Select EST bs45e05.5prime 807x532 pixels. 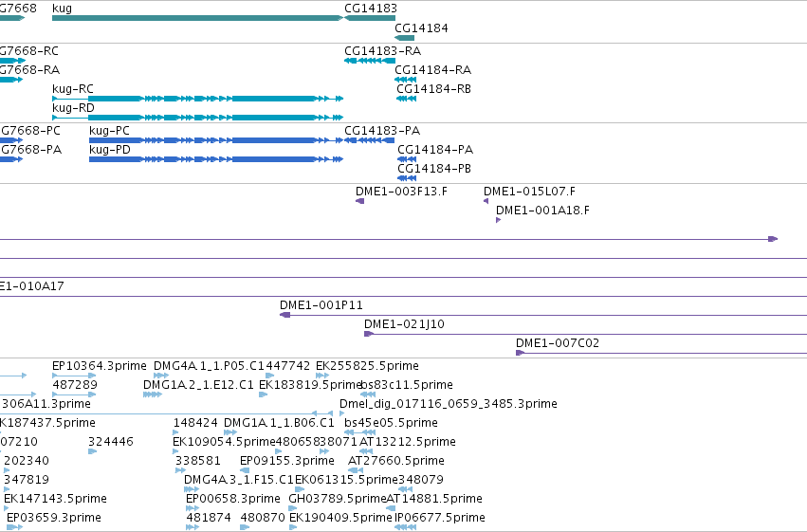(x=359, y=432)
